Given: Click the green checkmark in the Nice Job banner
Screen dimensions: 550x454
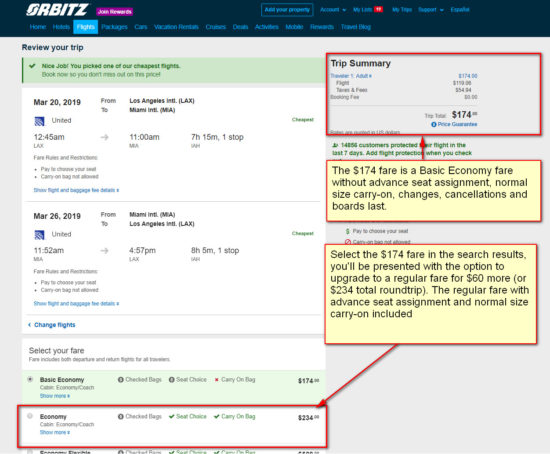Looking at the screenshot, I should point(32,66).
